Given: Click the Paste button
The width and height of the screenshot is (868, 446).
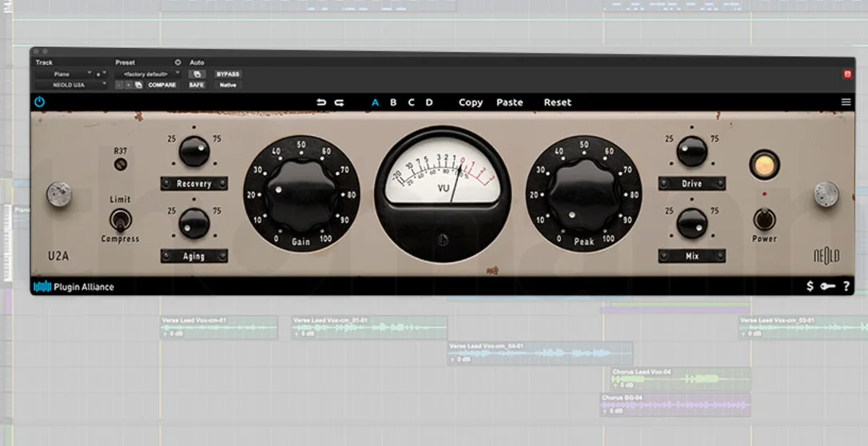Looking at the screenshot, I should coord(510,102).
